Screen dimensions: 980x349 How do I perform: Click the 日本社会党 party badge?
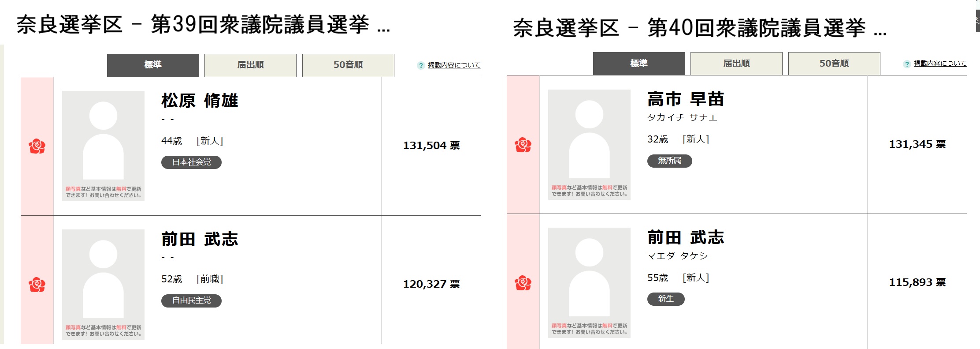click(191, 162)
